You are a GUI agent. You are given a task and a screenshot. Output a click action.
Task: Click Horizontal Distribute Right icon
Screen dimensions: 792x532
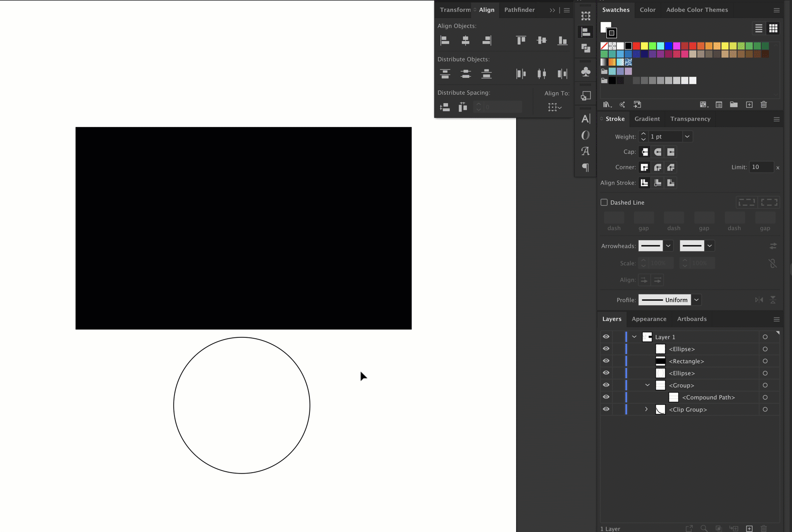(x=563, y=74)
